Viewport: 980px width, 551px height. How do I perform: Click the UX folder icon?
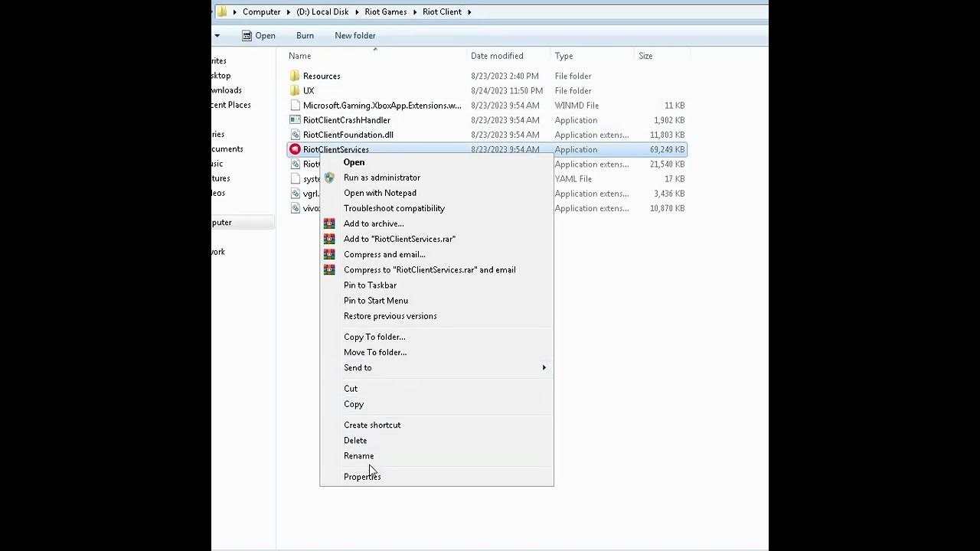click(295, 90)
